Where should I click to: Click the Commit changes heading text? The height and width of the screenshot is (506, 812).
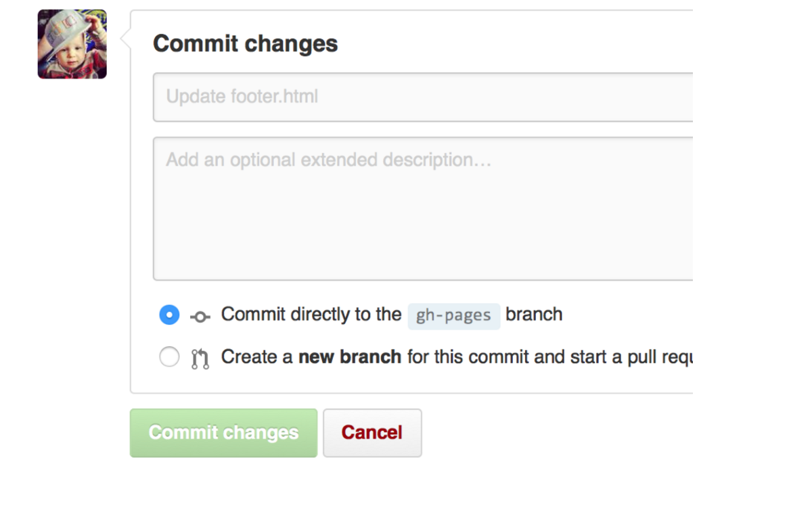point(245,44)
